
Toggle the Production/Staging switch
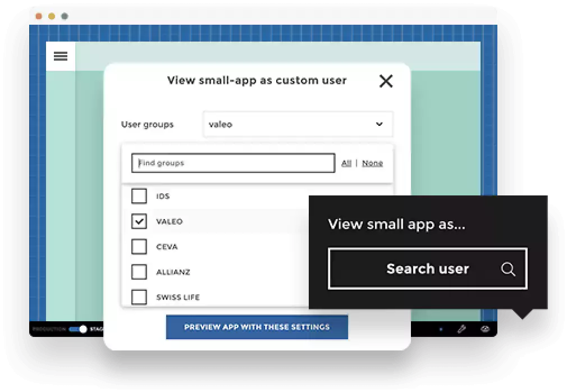pyautogui.click(x=78, y=329)
